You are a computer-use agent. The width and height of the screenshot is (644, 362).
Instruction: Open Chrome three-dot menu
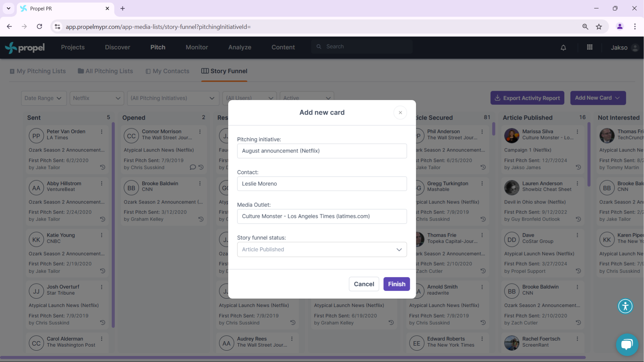(635, 26)
